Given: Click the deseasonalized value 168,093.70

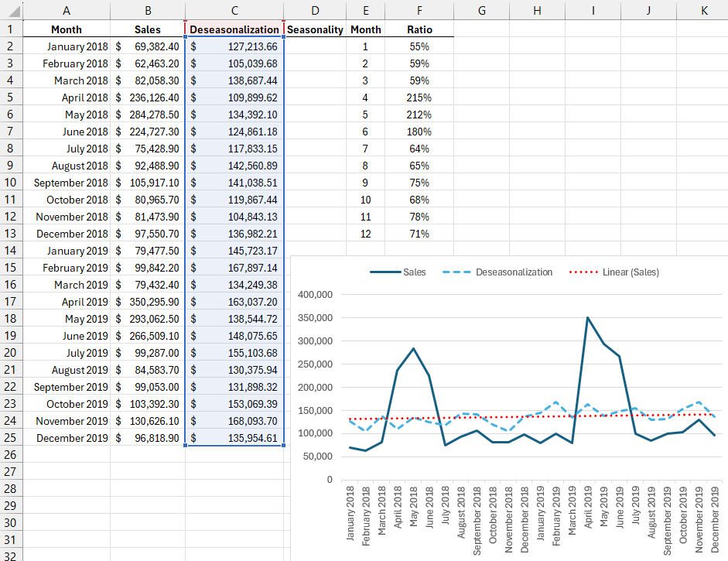Looking at the screenshot, I should [234, 421].
